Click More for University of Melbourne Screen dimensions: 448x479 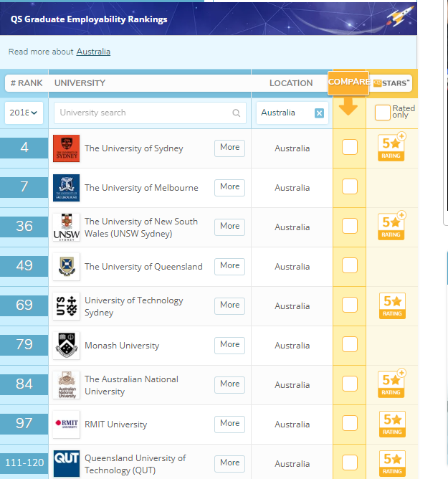229,188
